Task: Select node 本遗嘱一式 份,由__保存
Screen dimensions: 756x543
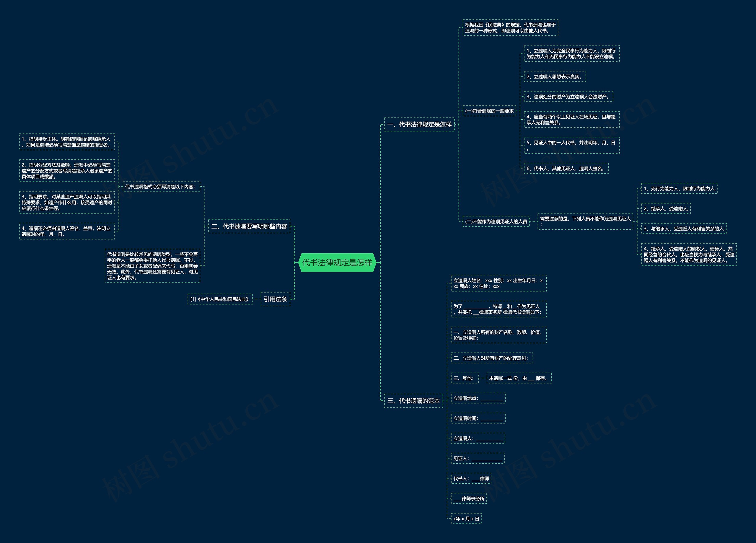Action: (x=519, y=378)
